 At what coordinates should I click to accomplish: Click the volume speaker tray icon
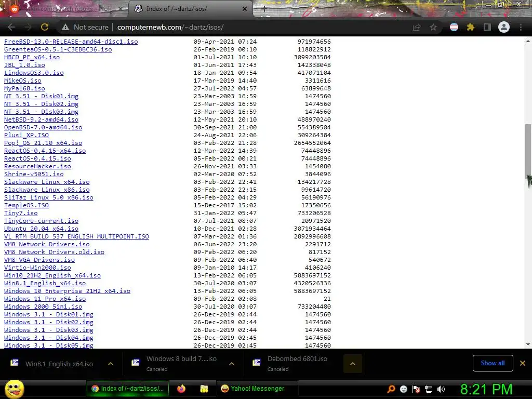pyautogui.click(x=441, y=389)
